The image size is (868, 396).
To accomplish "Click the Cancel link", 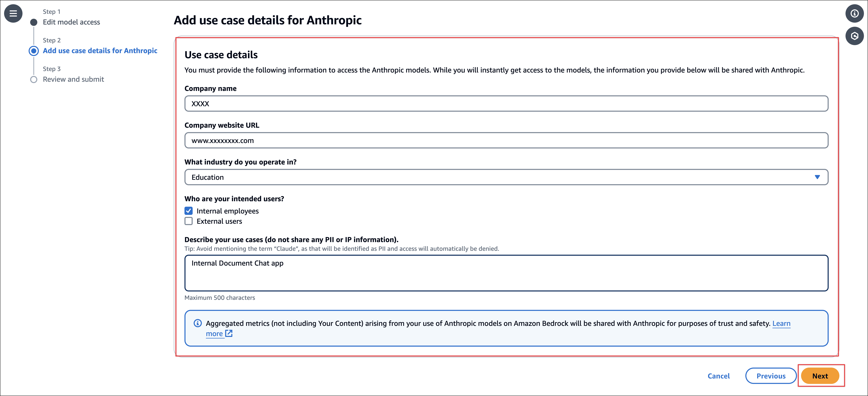I will [718, 376].
